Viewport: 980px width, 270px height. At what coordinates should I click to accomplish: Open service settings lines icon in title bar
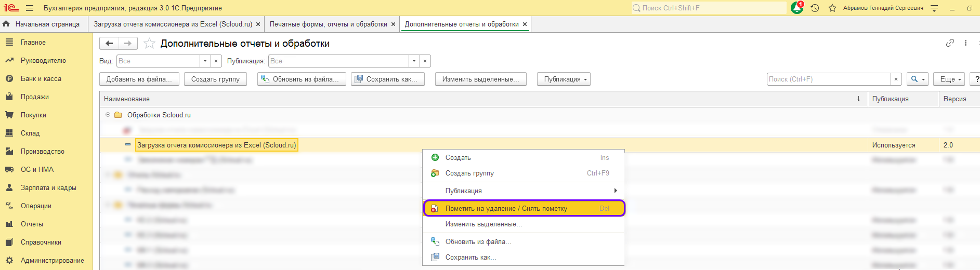click(x=934, y=8)
